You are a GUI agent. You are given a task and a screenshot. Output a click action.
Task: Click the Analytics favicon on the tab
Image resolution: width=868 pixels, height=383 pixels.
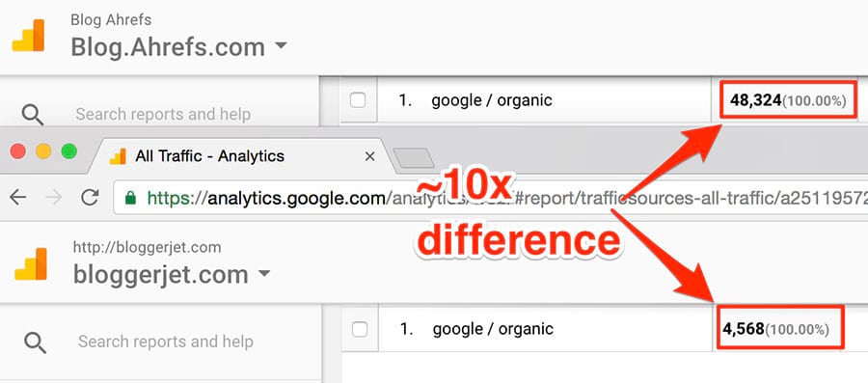coord(118,156)
